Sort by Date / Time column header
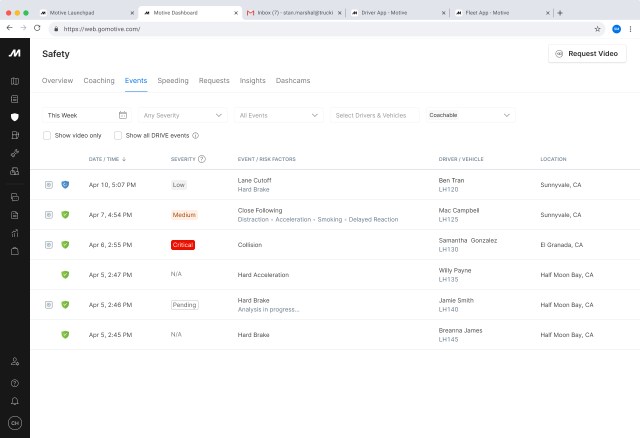Image resolution: width=640 pixels, height=438 pixels. pos(105,159)
